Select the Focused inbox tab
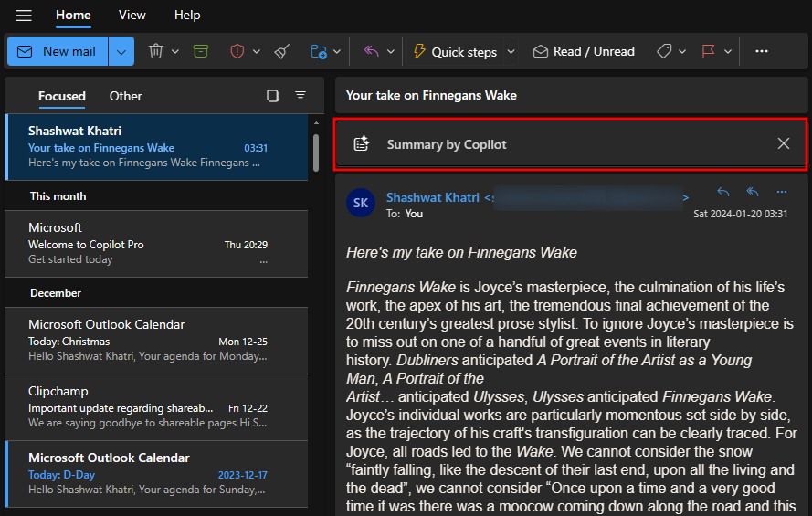Image resolution: width=812 pixels, height=516 pixels. click(x=61, y=96)
